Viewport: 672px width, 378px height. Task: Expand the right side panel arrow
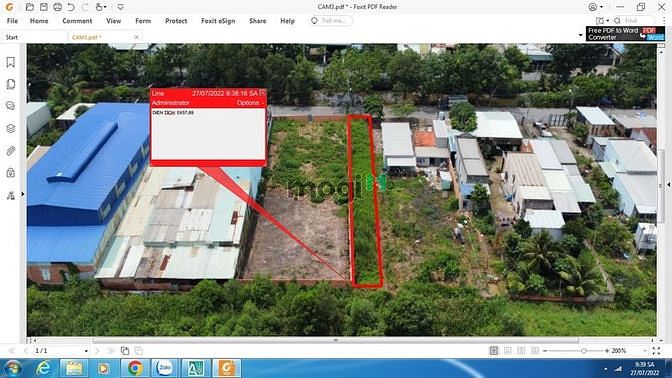669,185
